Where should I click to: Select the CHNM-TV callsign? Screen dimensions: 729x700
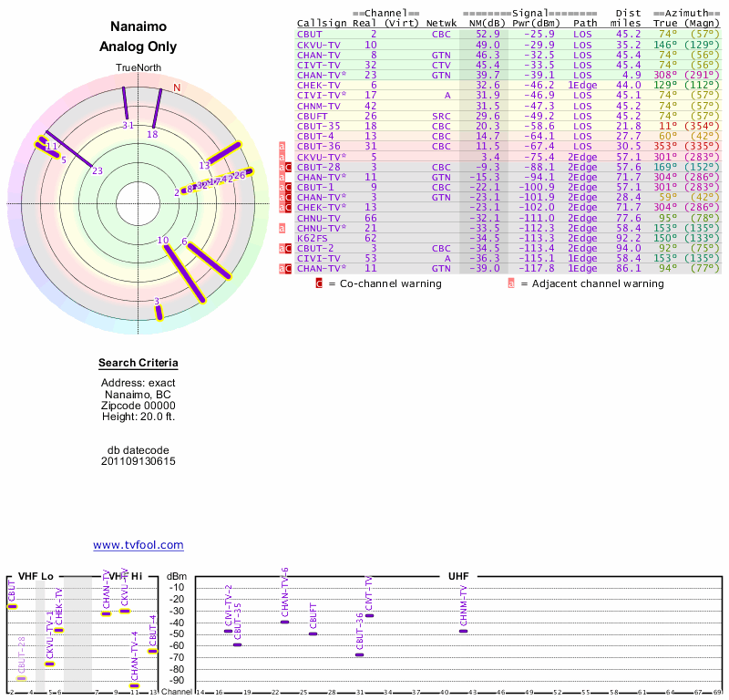coord(319,106)
